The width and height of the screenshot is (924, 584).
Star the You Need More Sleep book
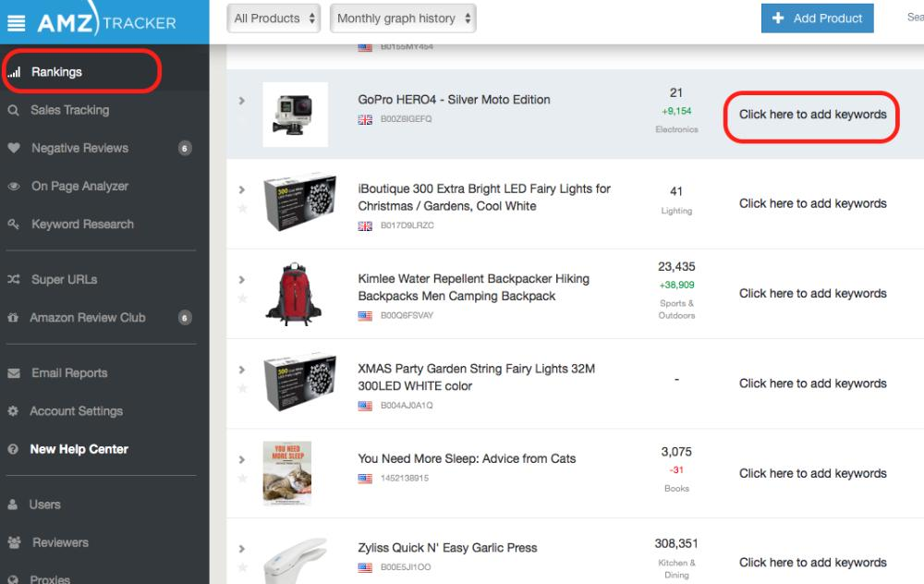[x=241, y=478]
